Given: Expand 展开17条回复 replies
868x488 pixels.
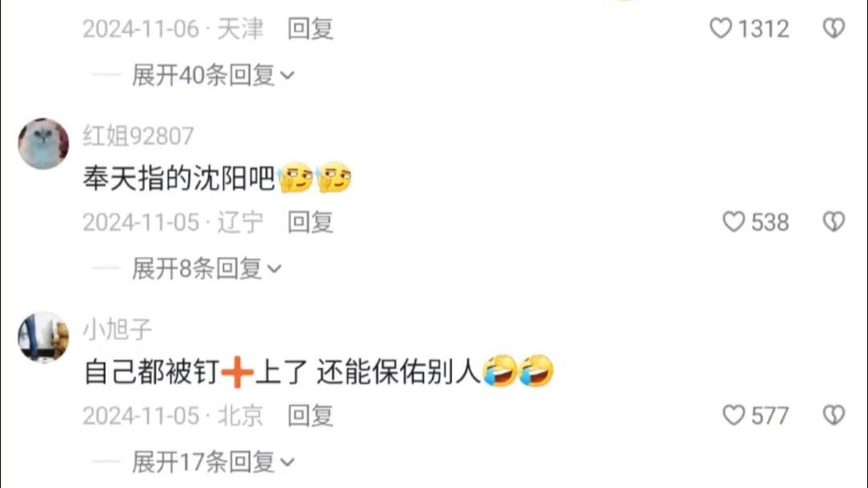Looking at the screenshot, I should tap(213, 462).
